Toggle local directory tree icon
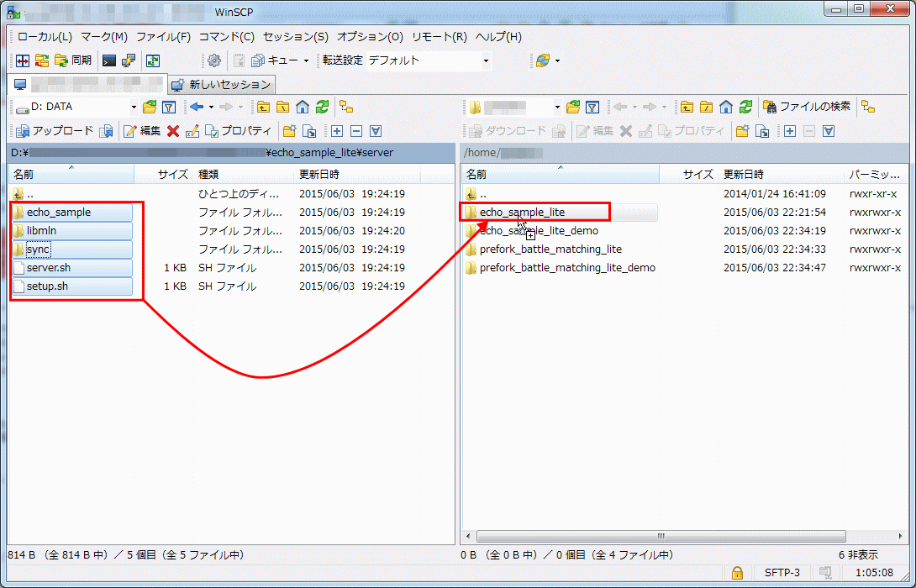Screen dimensions: 916x588 coord(347,107)
